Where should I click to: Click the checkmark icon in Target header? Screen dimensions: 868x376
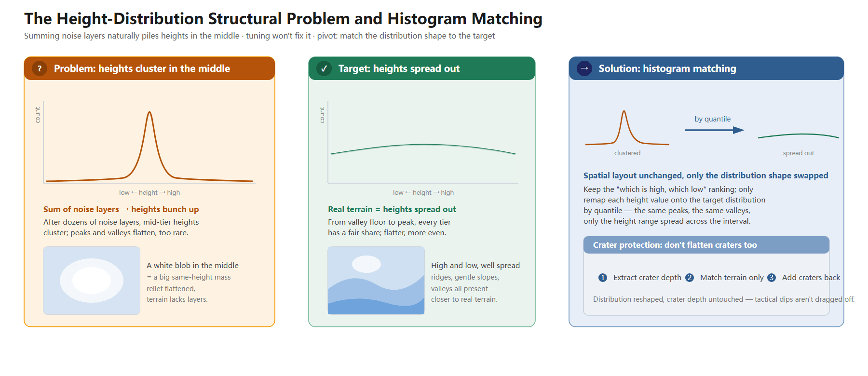(x=324, y=68)
